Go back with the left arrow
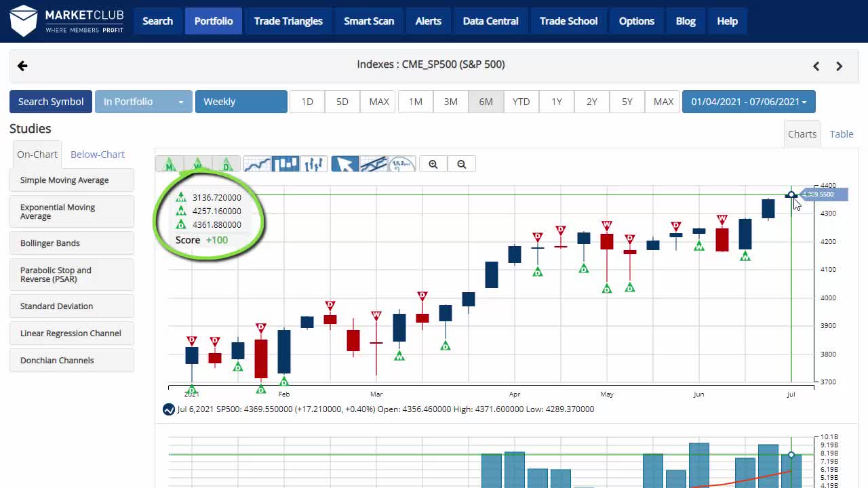Screen dimensions: 868x488 pos(22,66)
